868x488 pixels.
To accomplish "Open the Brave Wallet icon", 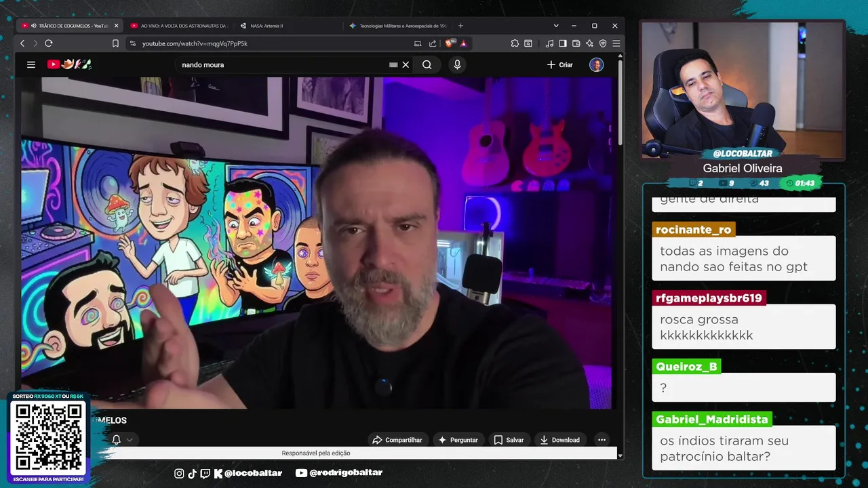I will (x=576, y=43).
